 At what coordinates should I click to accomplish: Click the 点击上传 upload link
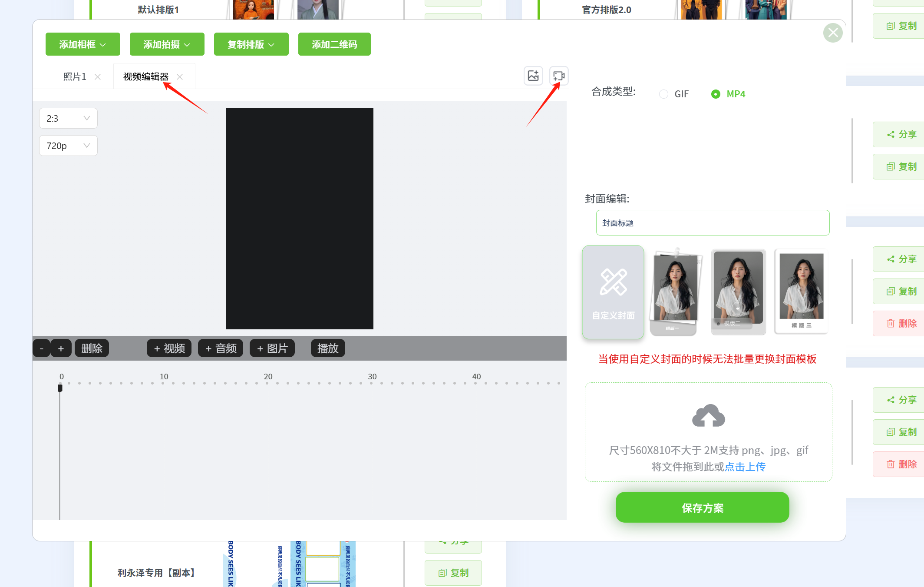pos(745,467)
